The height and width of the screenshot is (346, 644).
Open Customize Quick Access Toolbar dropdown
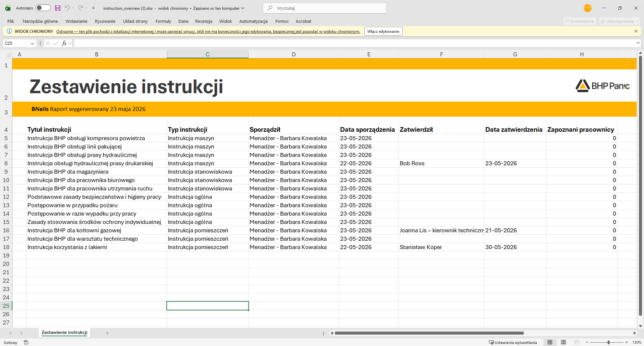click(x=94, y=8)
